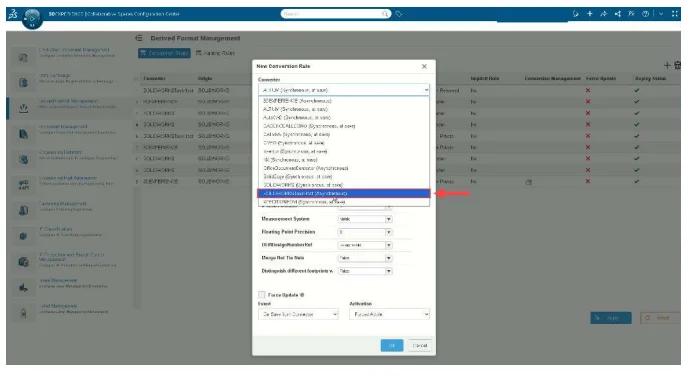Click the tools icon left of help

point(631,14)
